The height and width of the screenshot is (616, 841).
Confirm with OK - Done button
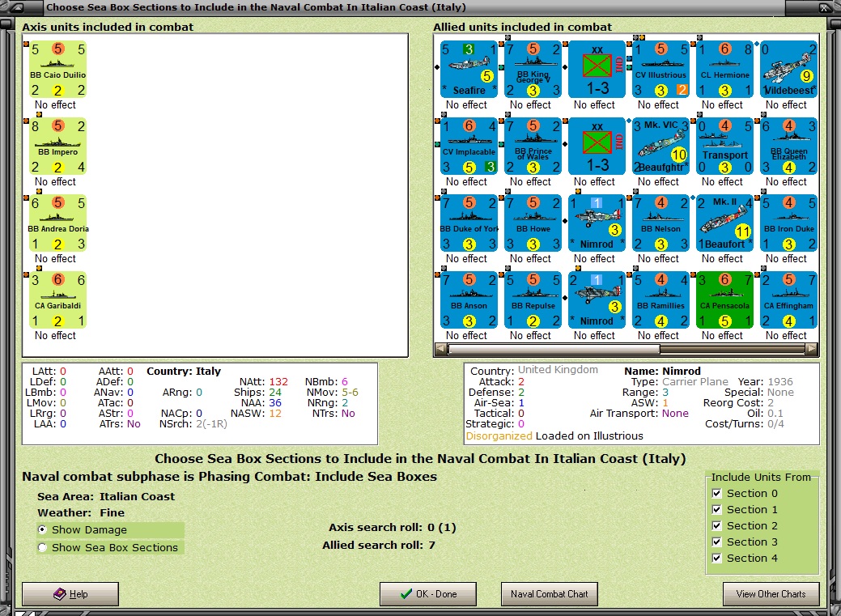[428, 594]
